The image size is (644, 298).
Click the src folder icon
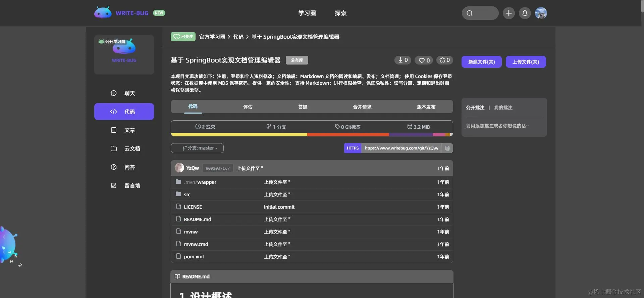[x=178, y=194]
